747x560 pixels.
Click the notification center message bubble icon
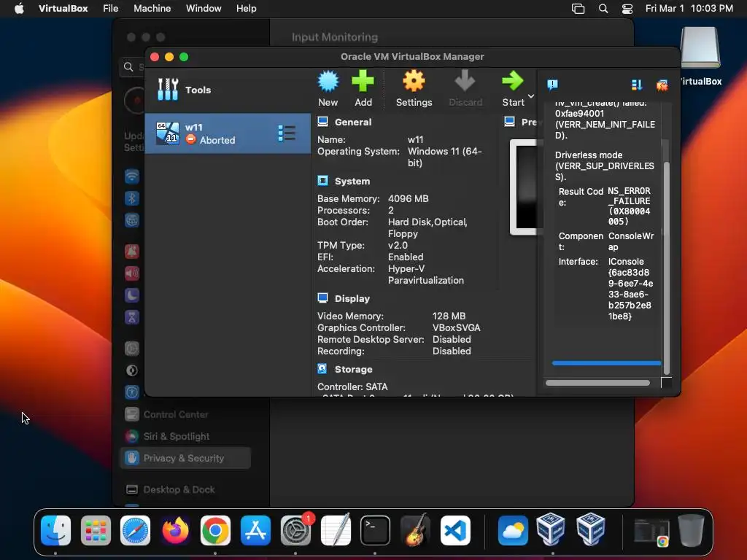[553, 85]
